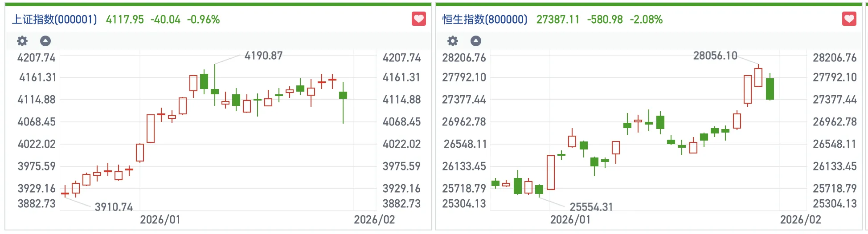Click the 28056.10 high price label

coord(715,56)
